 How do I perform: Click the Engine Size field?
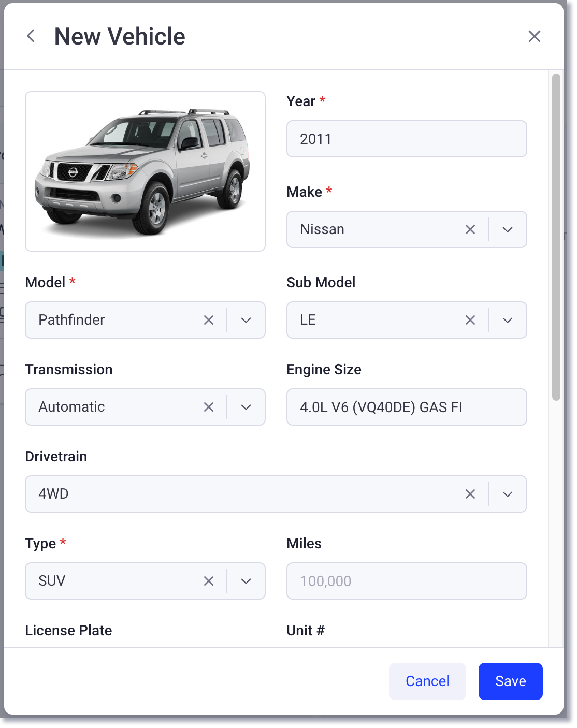(407, 407)
